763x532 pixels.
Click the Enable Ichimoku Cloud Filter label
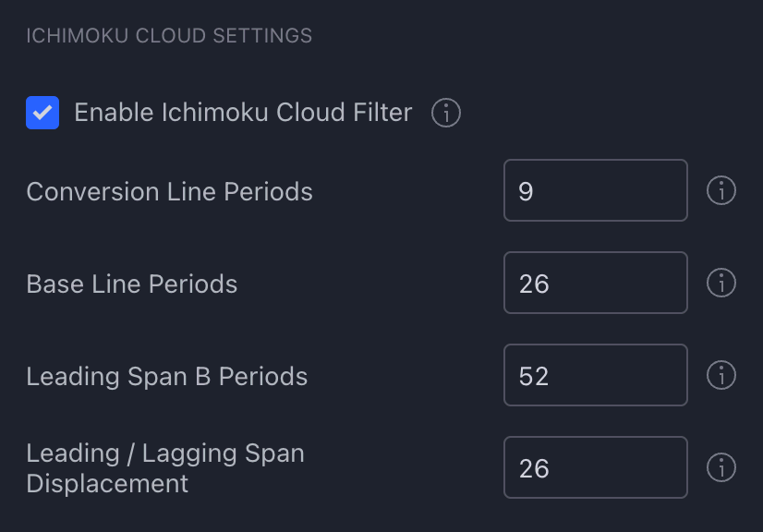(243, 113)
